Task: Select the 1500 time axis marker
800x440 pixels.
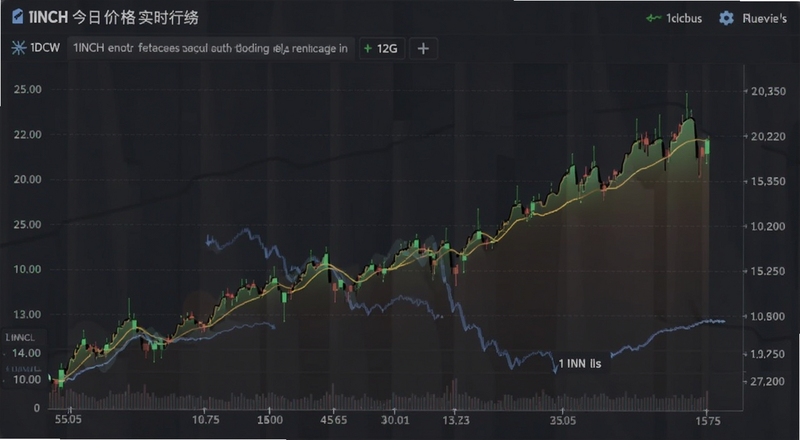Action: tap(270, 420)
